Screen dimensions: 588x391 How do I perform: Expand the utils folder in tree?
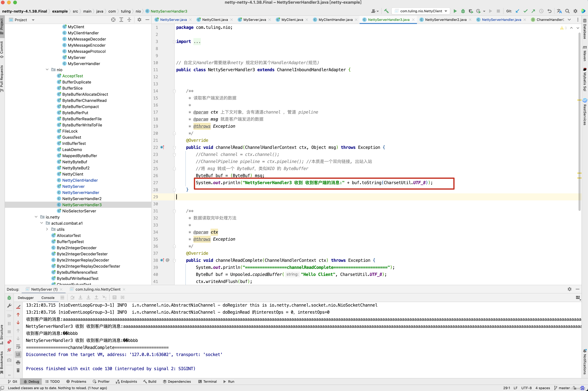coord(47,229)
